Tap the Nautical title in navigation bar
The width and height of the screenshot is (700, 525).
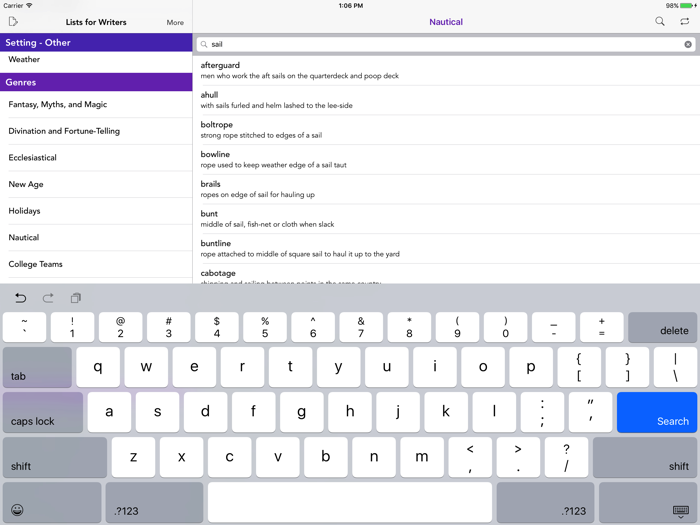pos(446,22)
